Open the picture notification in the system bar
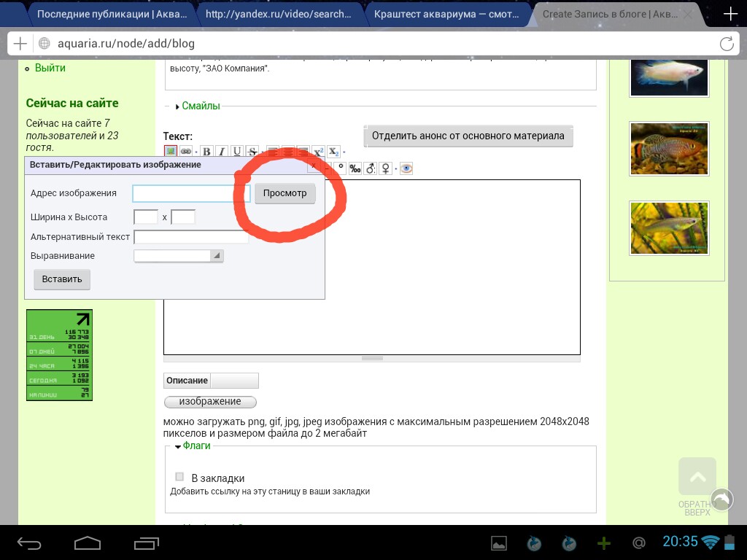Screen dimensions: 747x560 point(499,543)
